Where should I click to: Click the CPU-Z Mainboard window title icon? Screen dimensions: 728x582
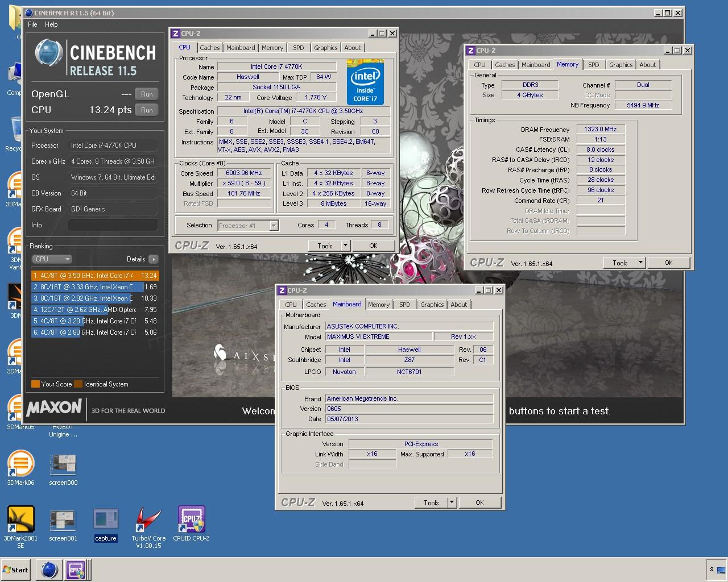[x=282, y=290]
